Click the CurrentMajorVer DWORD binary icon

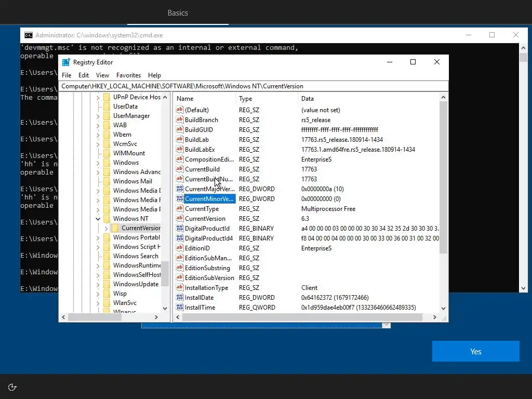pos(179,189)
